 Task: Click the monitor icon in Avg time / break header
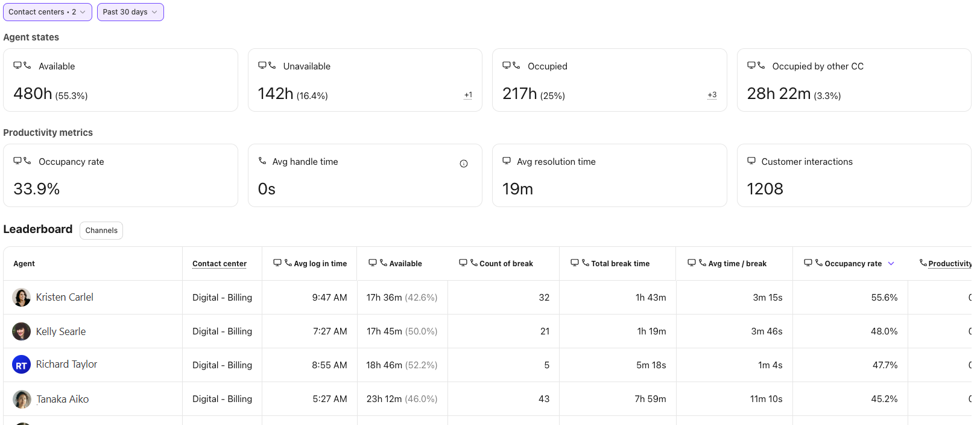click(x=692, y=263)
